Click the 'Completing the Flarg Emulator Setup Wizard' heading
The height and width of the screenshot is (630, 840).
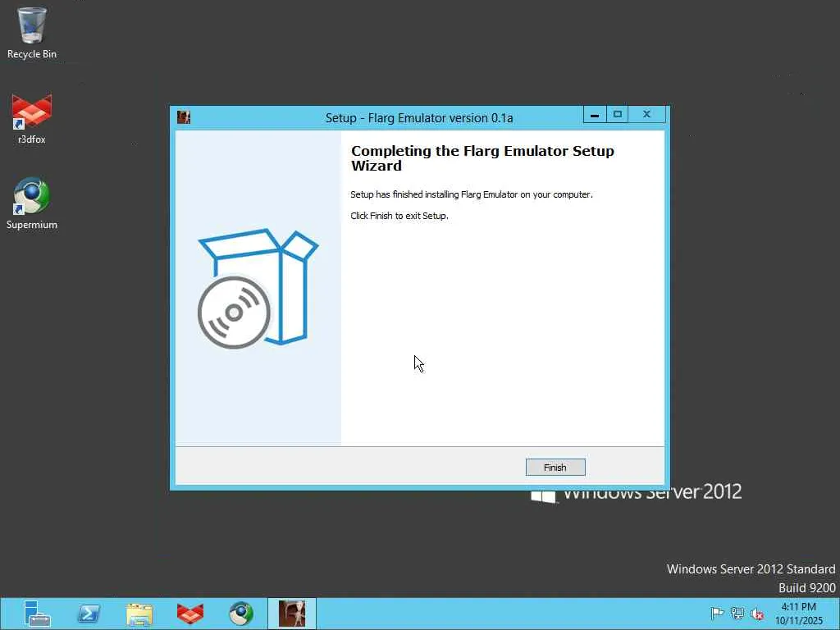(x=482, y=158)
